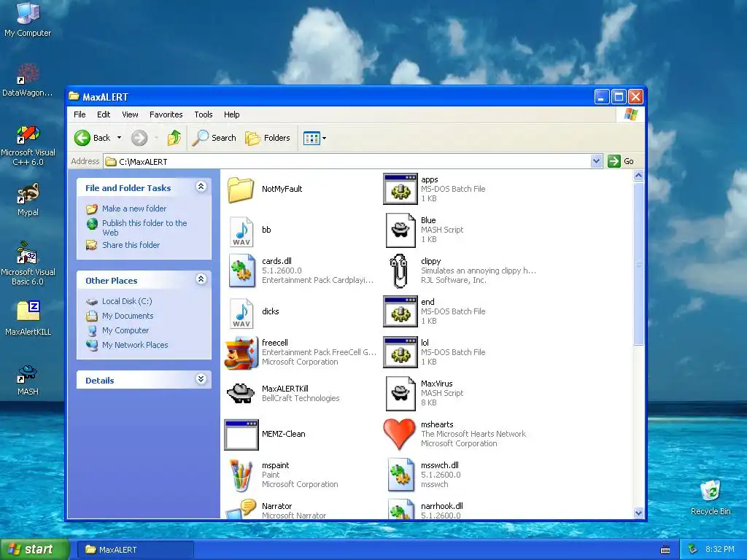Go to Local Disk (C:) link

(127, 301)
